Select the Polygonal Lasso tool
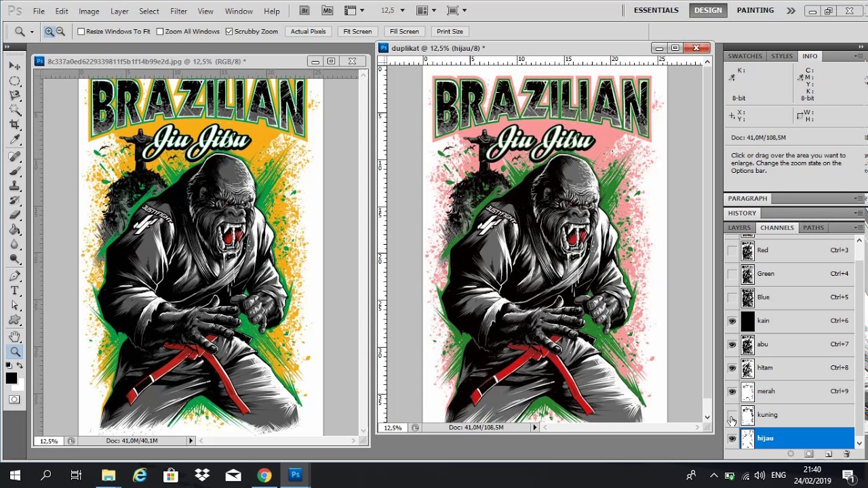The image size is (868, 488). tap(15, 96)
